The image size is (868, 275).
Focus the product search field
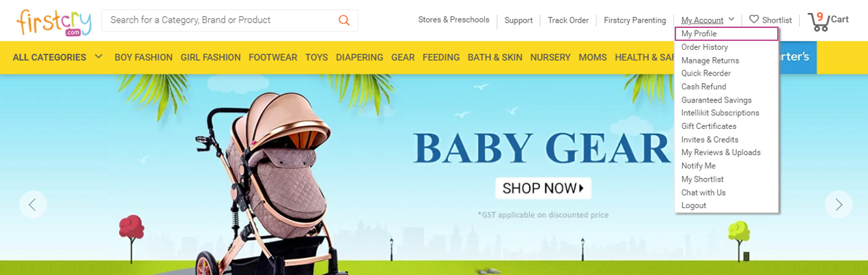point(222,20)
